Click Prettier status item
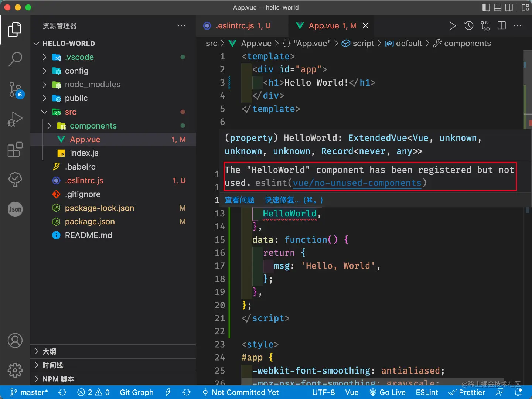The width and height of the screenshot is (532, 399). 467,392
